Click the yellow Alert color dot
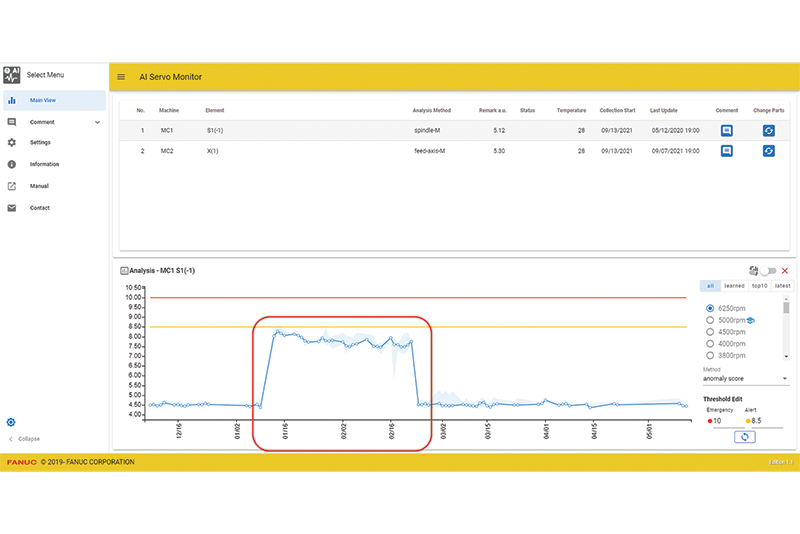Viewport: 800px width, 534px height. click(x=748, y=421)
